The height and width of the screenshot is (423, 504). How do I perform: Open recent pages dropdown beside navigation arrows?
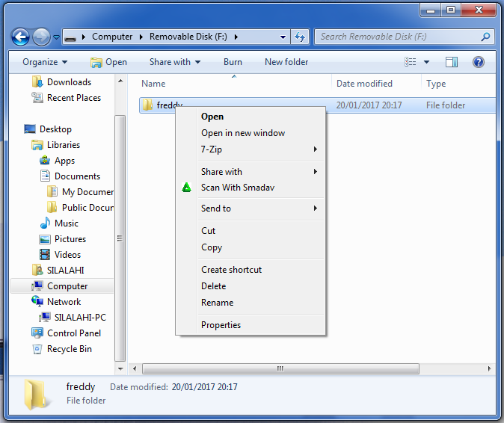coord(57,37)
